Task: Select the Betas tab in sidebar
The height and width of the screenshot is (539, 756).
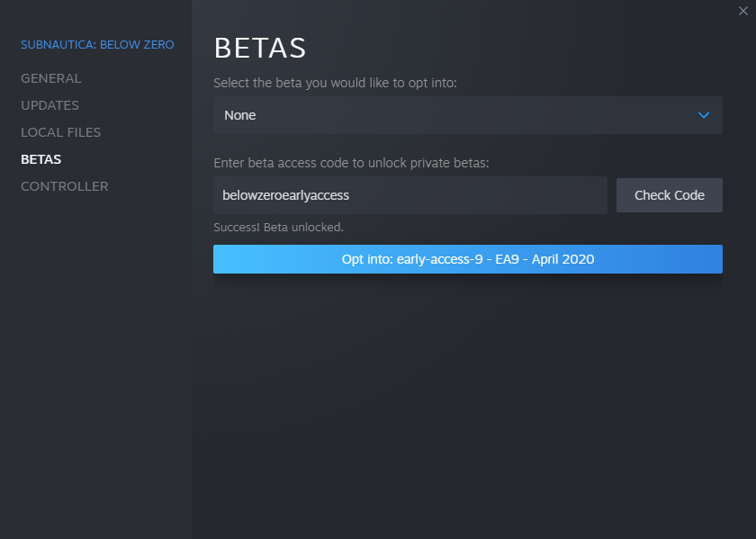Action: click(x=41, y=159)
